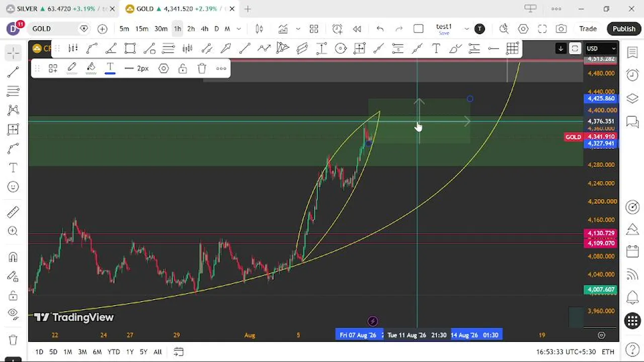Toggle magnet mode
The height and width of the screenshot is (362, 644).
point(14,257)
